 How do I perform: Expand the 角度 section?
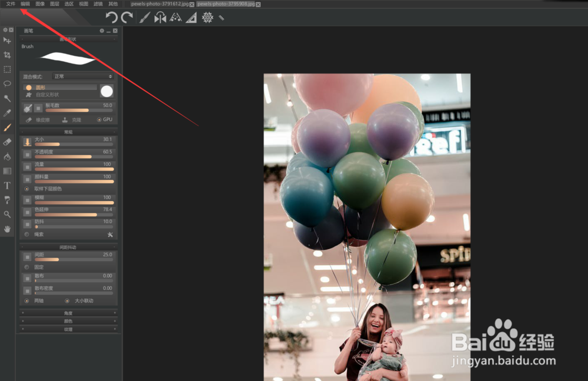tap(68, 313)
